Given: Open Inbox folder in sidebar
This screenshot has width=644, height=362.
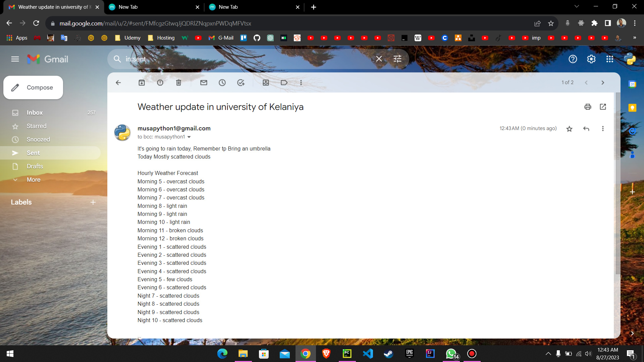Looking at the screenshot, I should [35, 113].
